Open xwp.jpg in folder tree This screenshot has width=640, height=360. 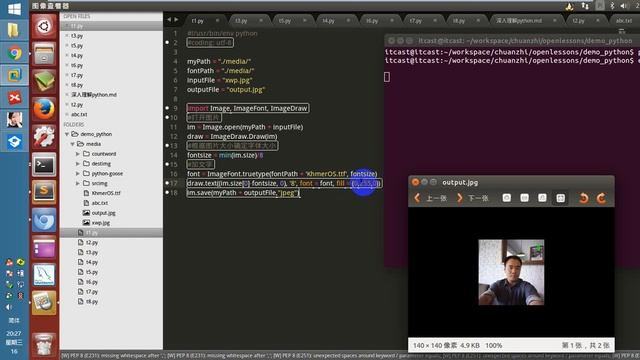click(101, 223)
